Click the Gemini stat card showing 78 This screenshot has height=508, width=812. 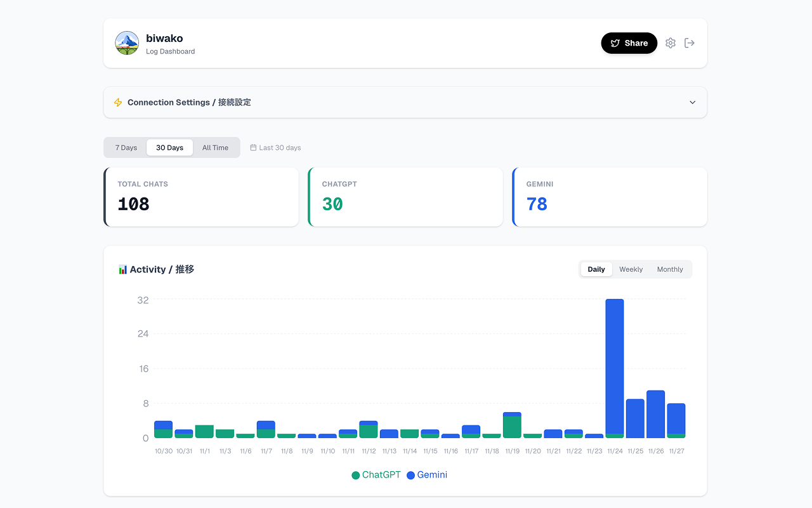[610, 197]
